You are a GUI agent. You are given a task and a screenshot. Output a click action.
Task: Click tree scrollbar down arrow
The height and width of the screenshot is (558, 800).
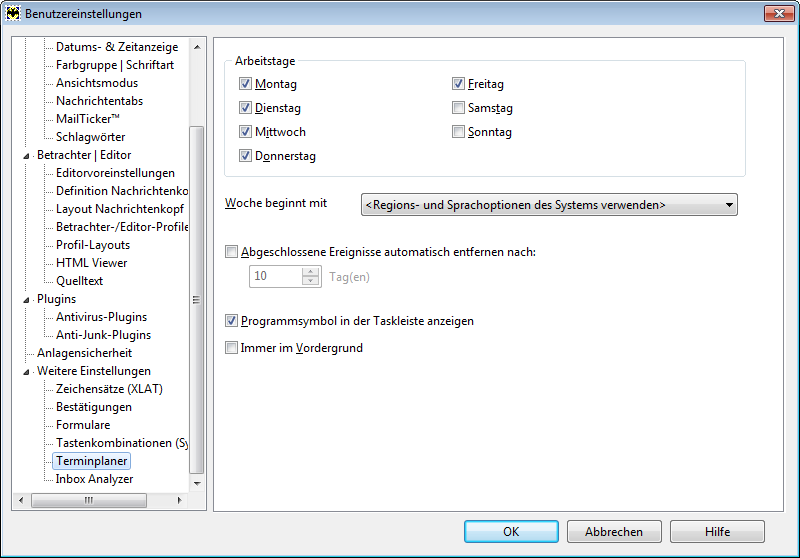[197, 484]
